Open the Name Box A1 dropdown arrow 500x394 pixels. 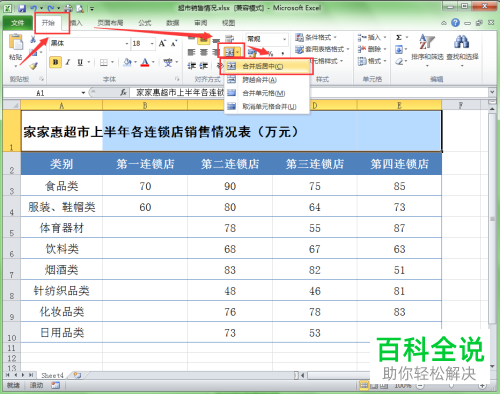pos(83,93)
